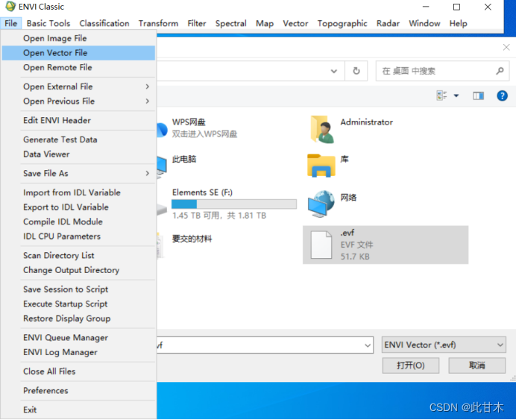Open the Filter menu
516x420 pixels.
coord(197,23)
